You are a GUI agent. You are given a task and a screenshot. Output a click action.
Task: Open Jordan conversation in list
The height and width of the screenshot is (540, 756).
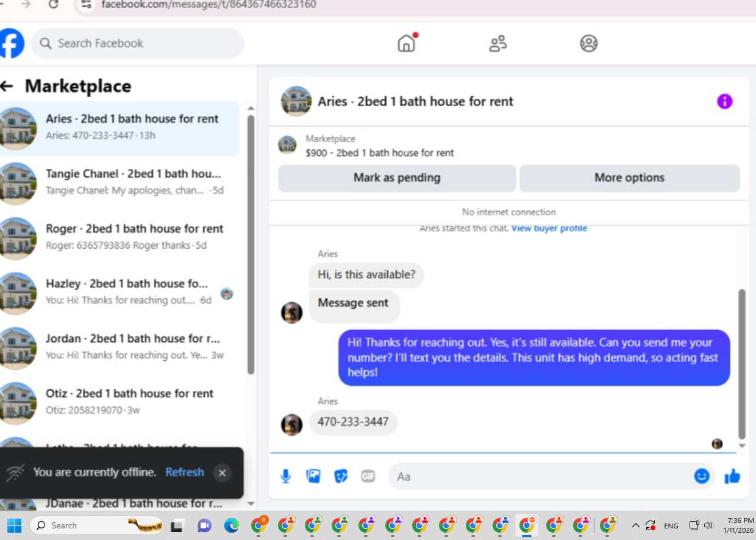(x=119, y=348)
